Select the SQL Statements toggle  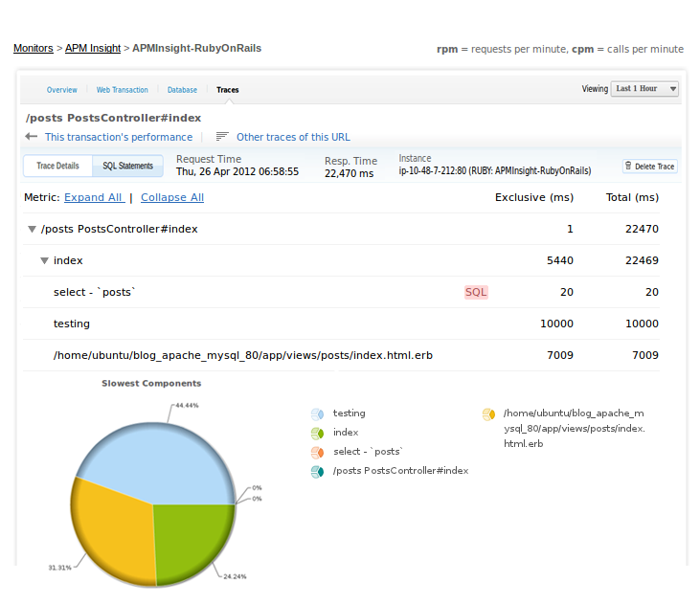(127, 166)
